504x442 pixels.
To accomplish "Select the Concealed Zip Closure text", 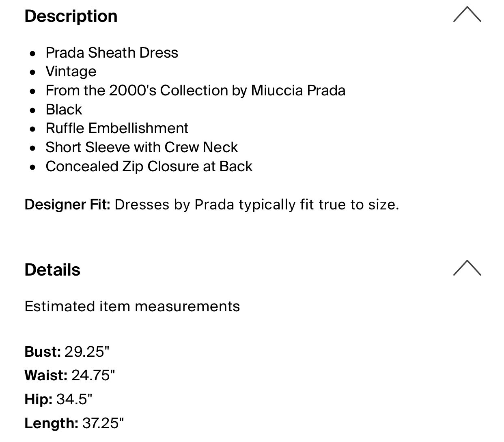I will click(x=149, y=166).
